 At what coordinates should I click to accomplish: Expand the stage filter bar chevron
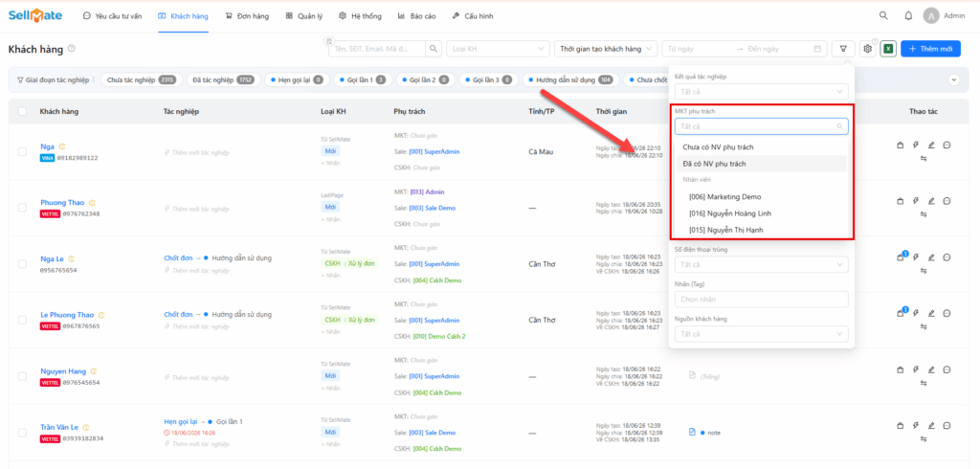954,80
